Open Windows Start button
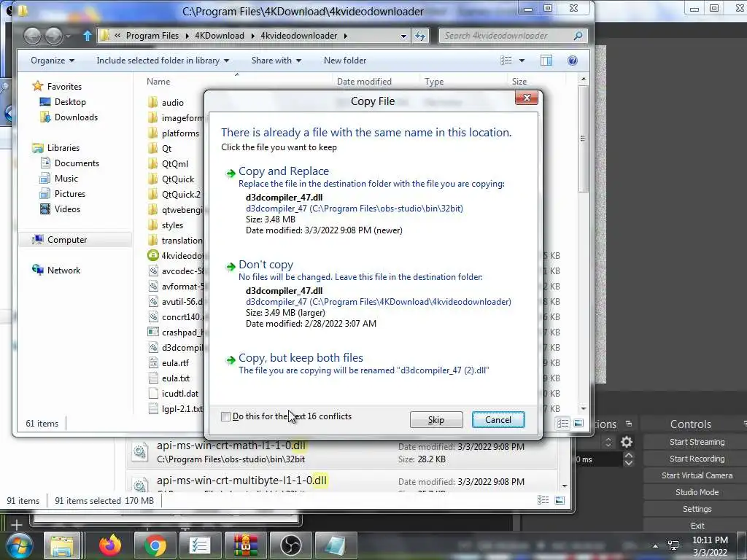Viewport: 747px width, 560px height. tap(18, 545)
